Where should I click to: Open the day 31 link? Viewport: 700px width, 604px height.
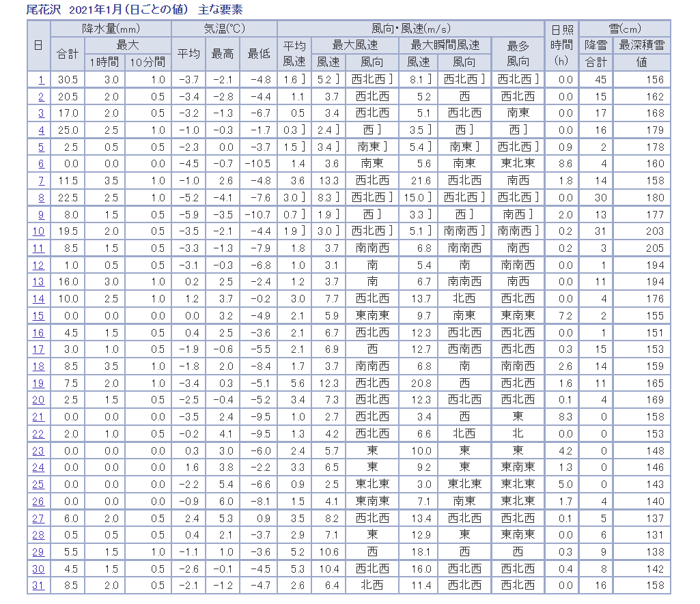point(38,586)
